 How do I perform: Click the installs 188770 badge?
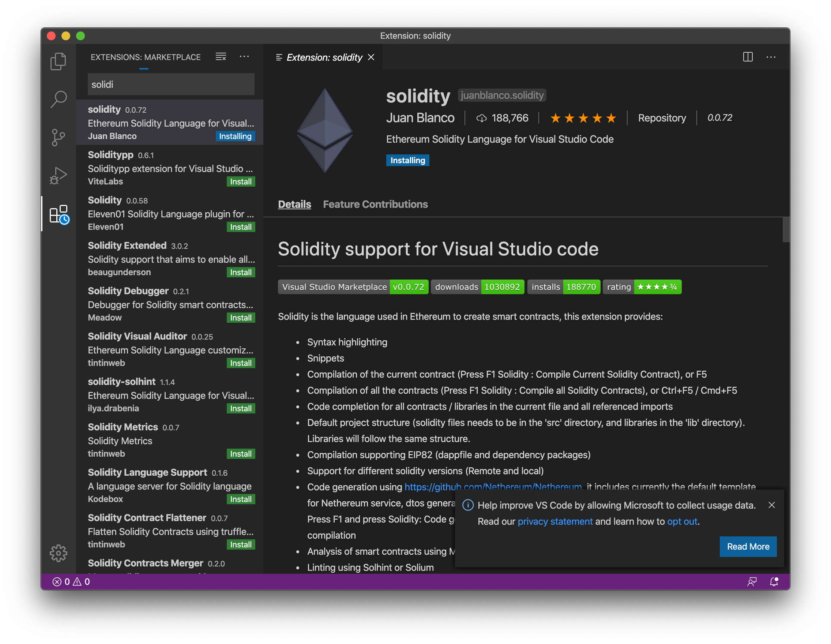(x=564, y=287)
